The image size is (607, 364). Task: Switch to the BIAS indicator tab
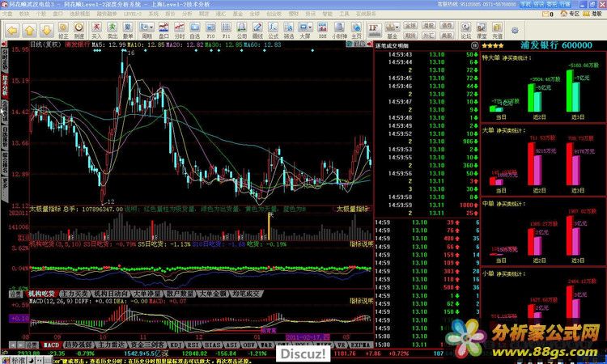pyautogui.click(x=212, y=345)
